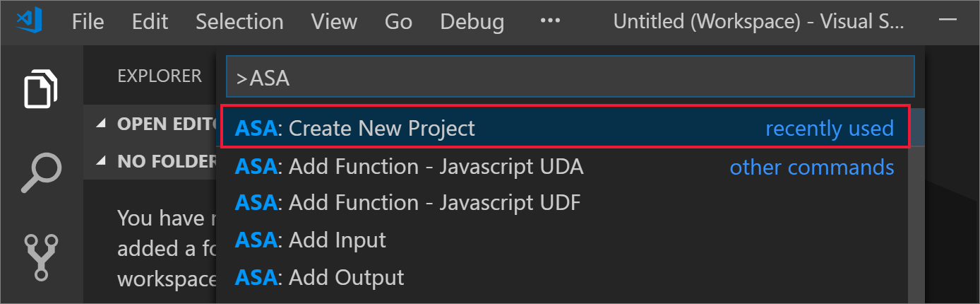Image resolution: width=980 pixels, height=304 pixels.
Task: Minimize the Visual Studio Code window
Action: (948, 21)
